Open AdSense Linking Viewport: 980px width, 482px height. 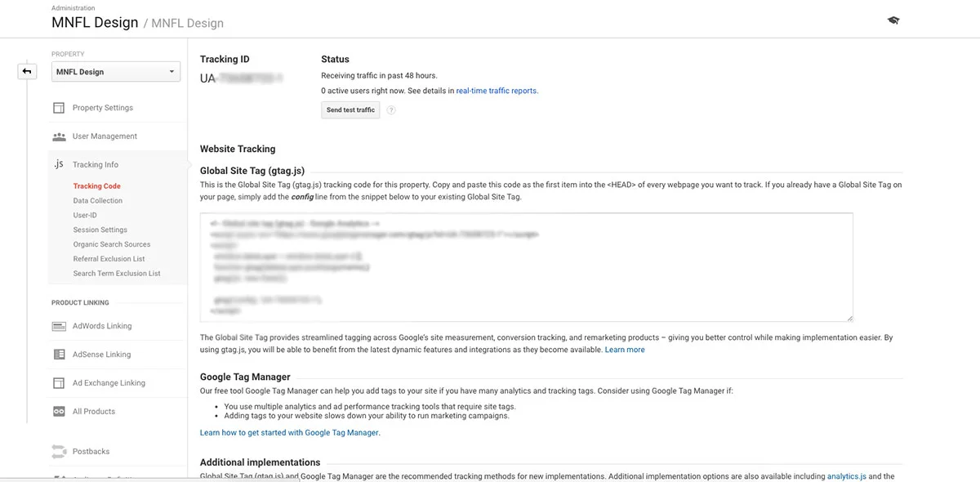tap(101, 355)
